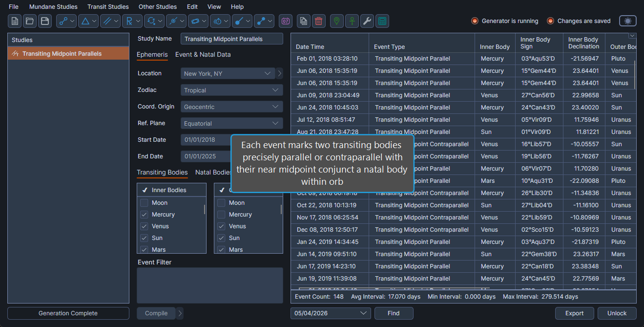Open the 05/04/2026 date dropdown
This screenshot has height=327, width=644.
[331, 313]
